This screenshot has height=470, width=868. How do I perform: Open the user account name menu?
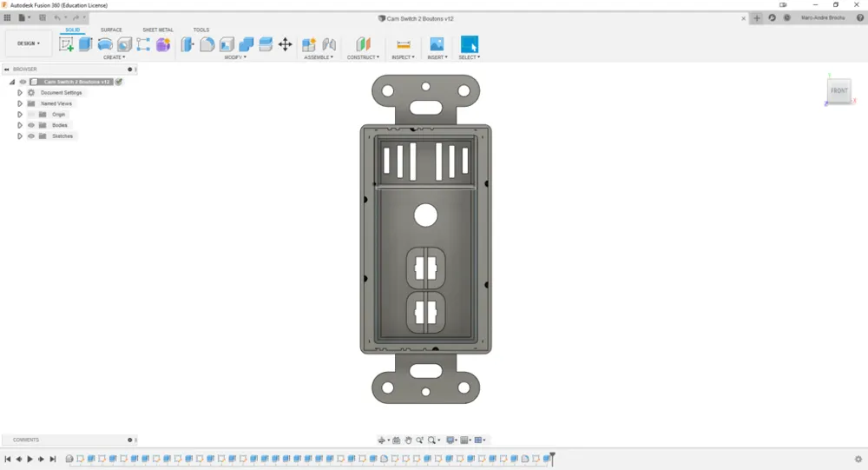click(823, 17)
